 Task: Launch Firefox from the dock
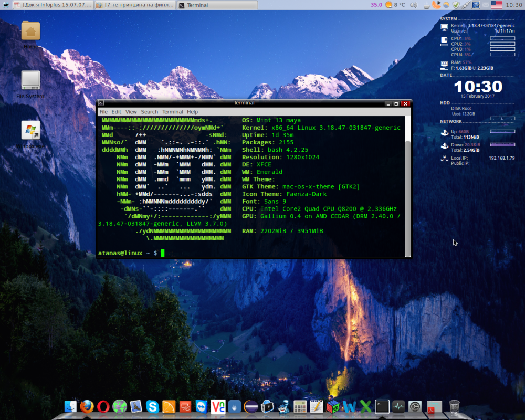87,406
